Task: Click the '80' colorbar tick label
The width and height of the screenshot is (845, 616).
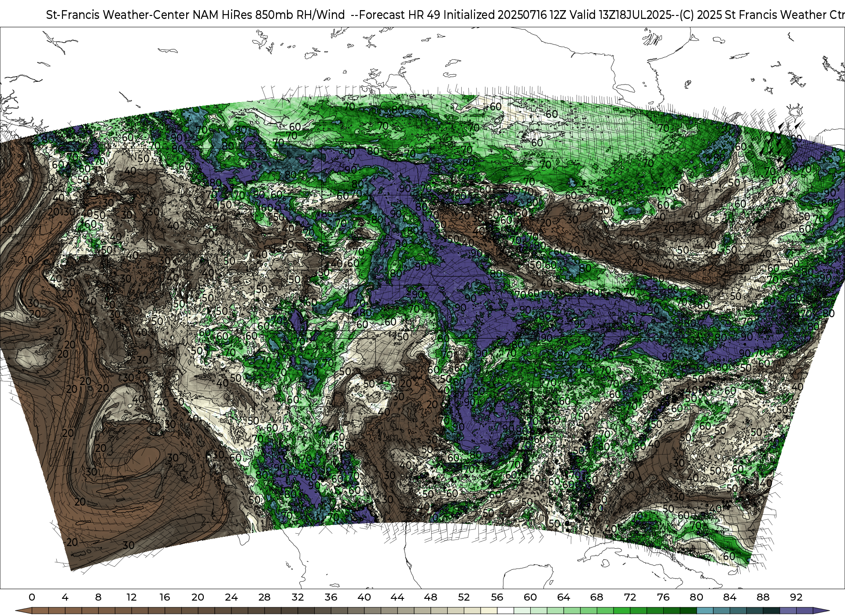Action: pos(696,598)
